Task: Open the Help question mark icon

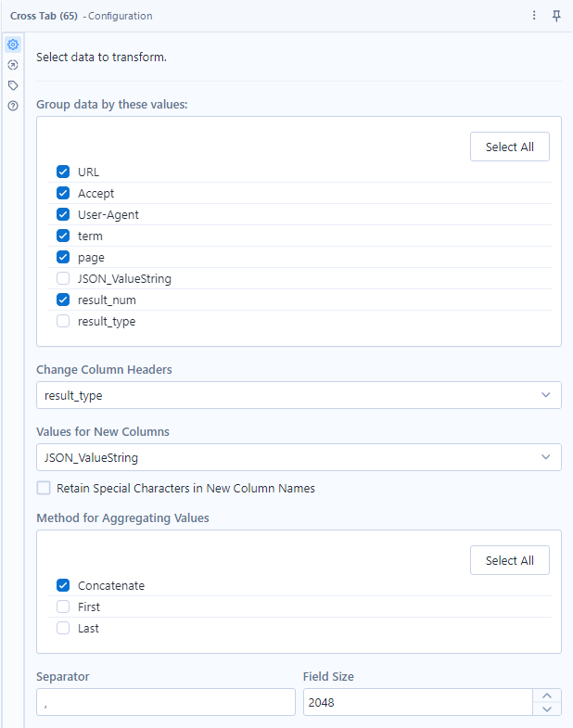Action: [x=13, y=106]
